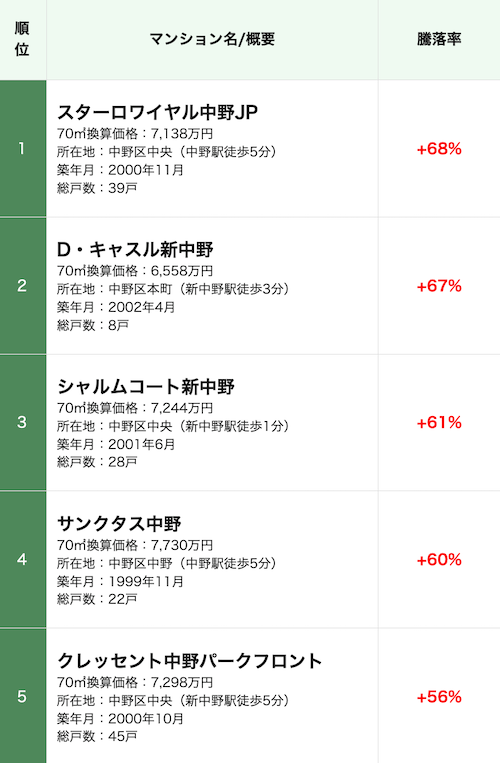
Task: Click the 騰落率 column header
Action: [x=439, y=39]
